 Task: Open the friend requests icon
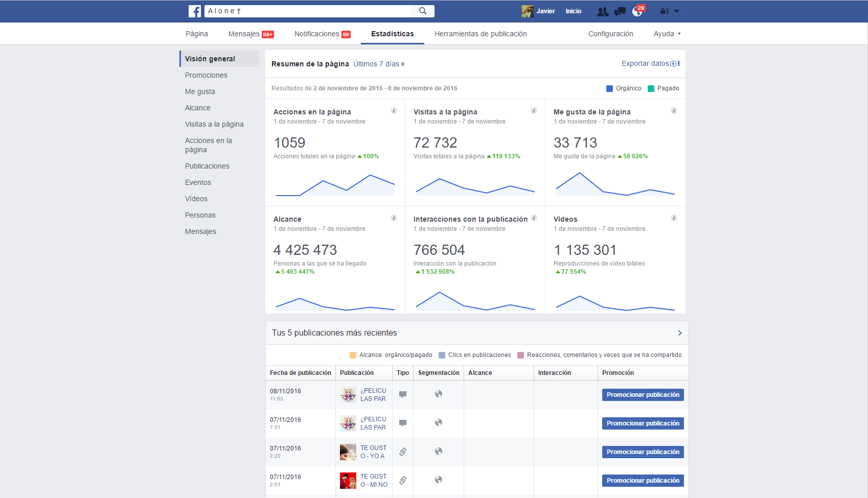603,11
